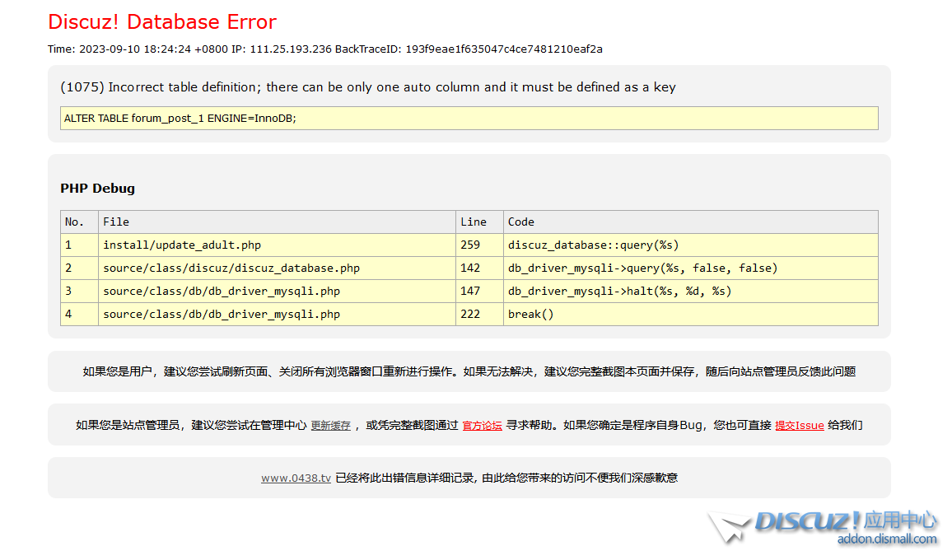The image size is (952, 560).
Task: Click the time 2023-09-10 18:24:24
Action: [135, 49]
